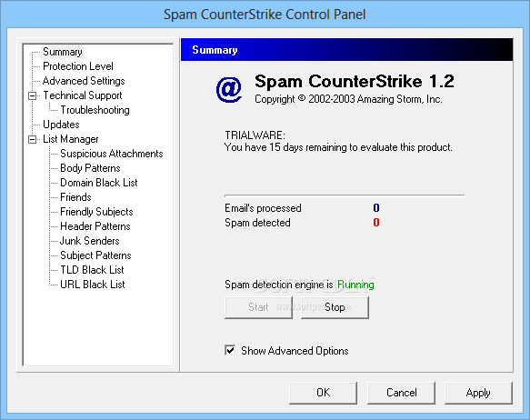Open Friendly Subjects list
Viewport: 530px width, 420px height.
pos(96,212)
